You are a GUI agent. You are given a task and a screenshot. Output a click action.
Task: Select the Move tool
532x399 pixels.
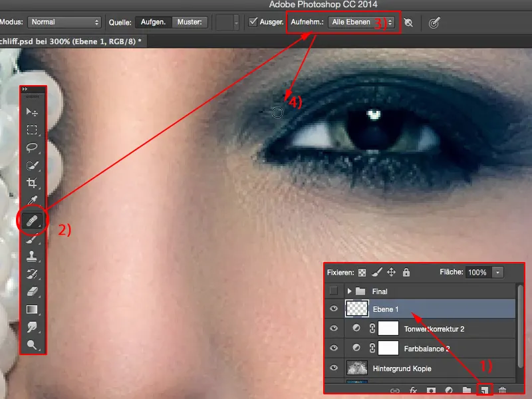pos(32,112)
